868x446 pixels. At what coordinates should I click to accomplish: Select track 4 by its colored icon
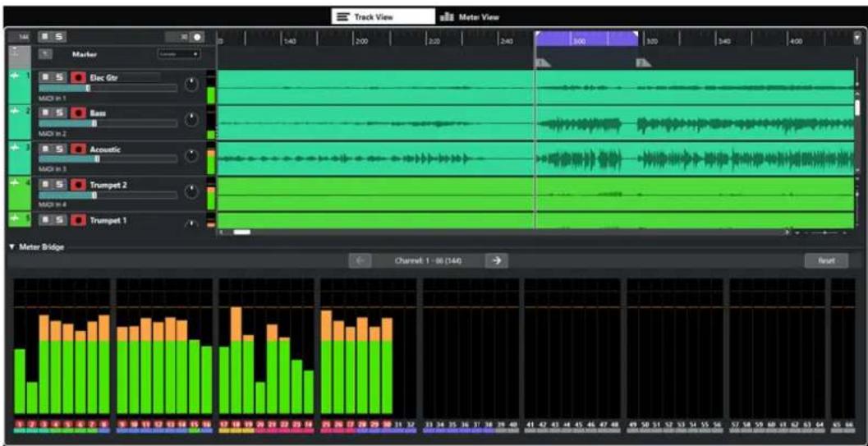(20, 194)
